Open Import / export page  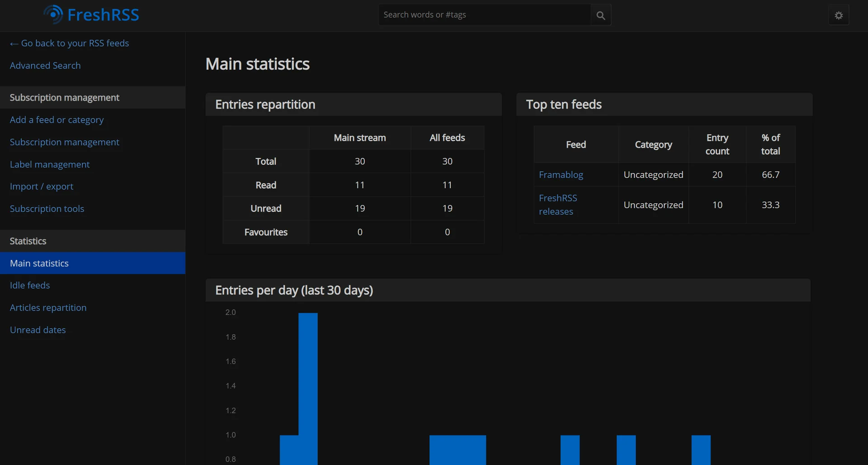tap(42, 186)
